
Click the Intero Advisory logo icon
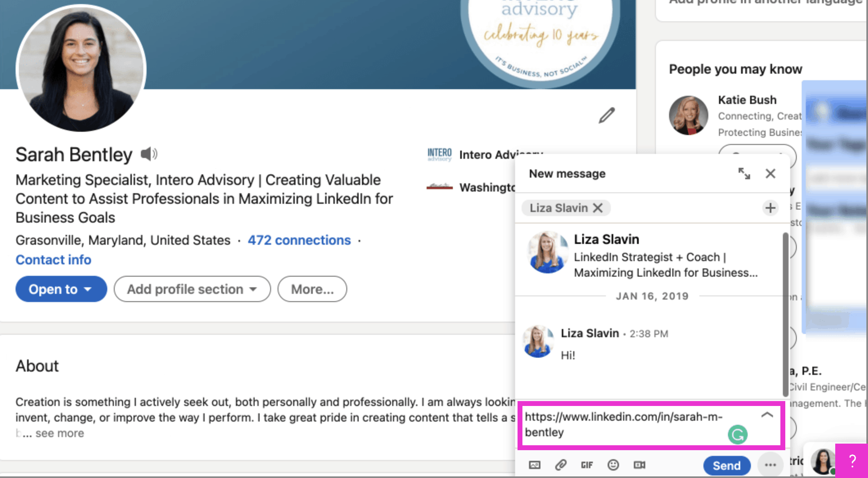[x=439, y=155]
